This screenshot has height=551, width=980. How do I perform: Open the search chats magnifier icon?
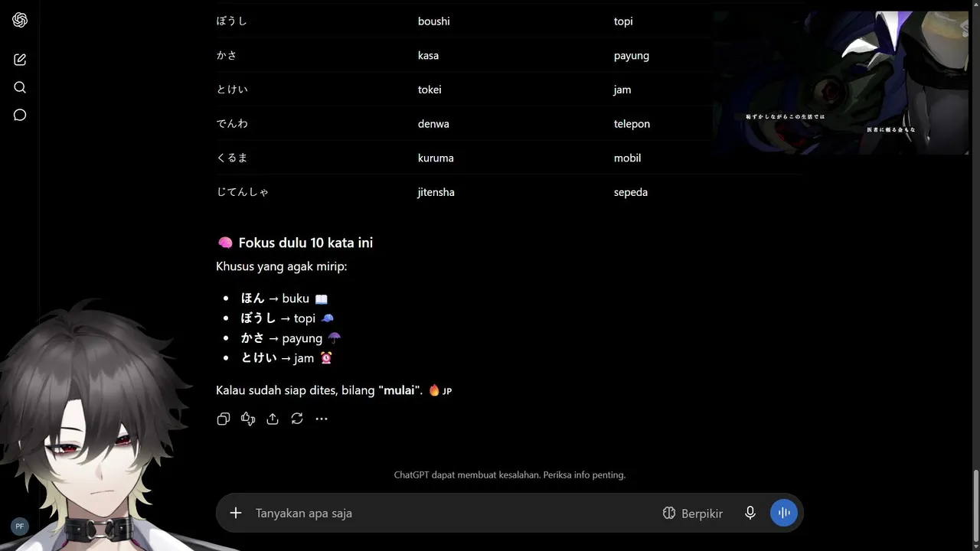(x=20, y=87)
